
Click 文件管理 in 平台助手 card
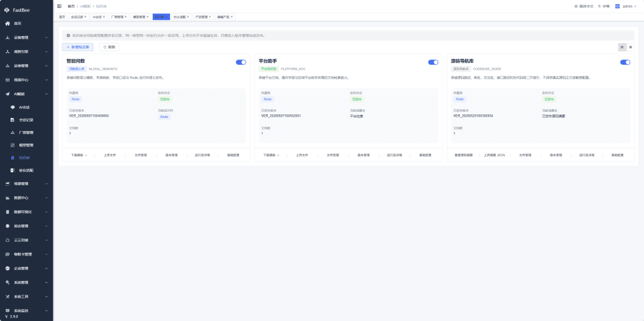[x=333, y=155]
